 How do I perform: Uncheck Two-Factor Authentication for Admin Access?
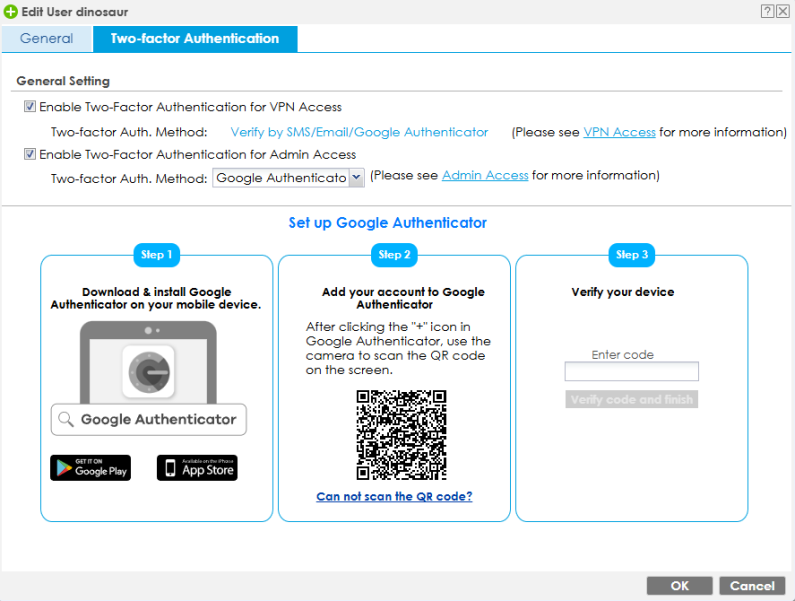point(30,155)
